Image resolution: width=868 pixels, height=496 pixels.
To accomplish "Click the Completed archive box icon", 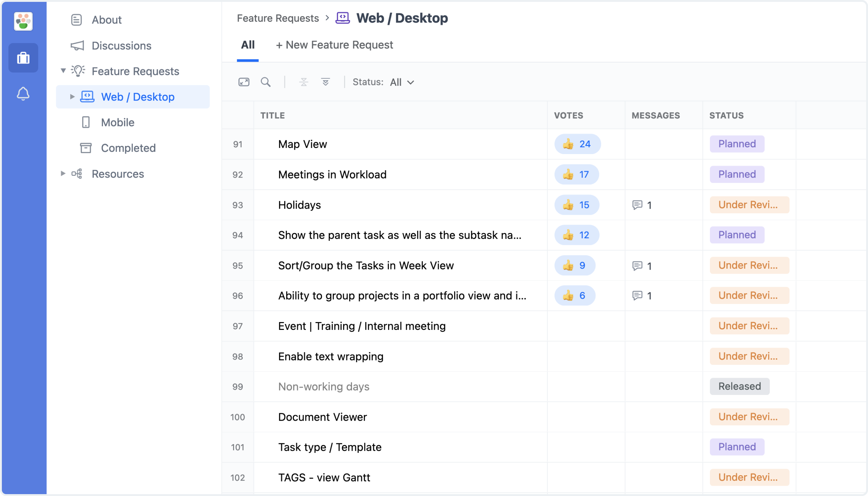I will (x=86, y=148).
